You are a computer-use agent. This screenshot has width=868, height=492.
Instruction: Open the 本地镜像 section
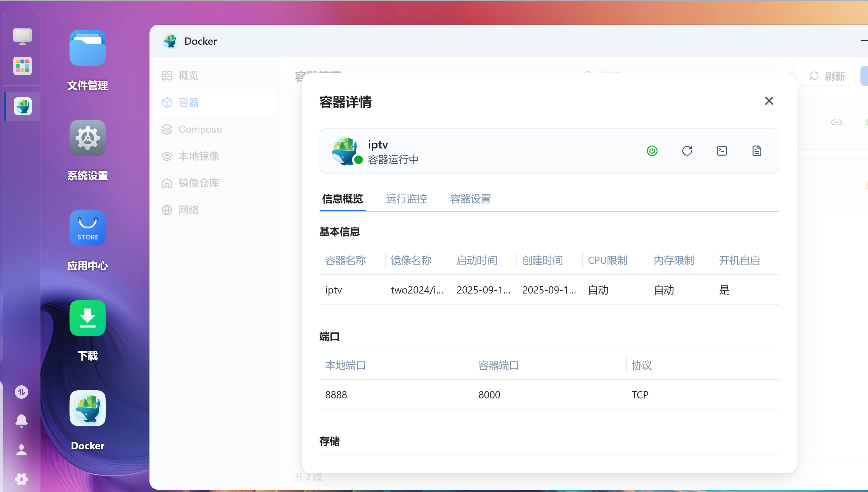coord(199,156)
